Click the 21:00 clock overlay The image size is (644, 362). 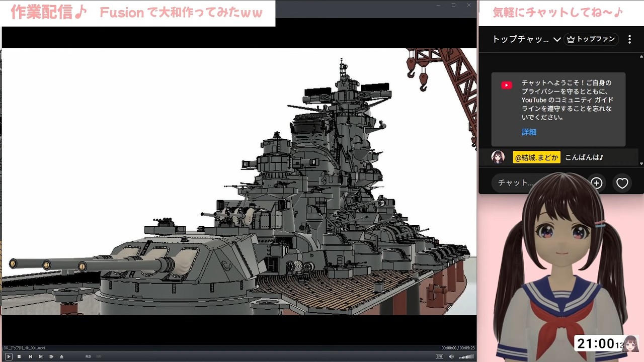click(x=599, y=344)
